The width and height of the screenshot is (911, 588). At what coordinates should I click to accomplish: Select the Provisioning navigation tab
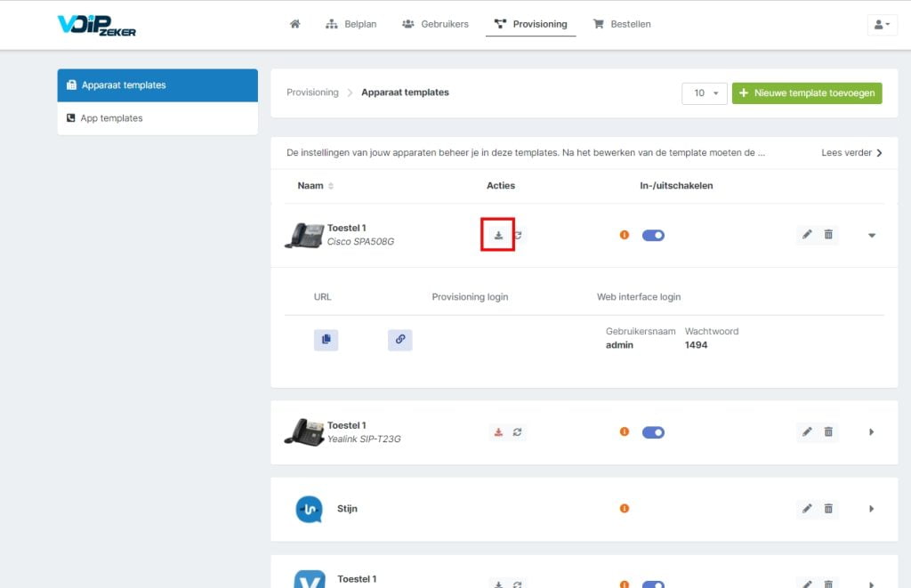[530, 24]
